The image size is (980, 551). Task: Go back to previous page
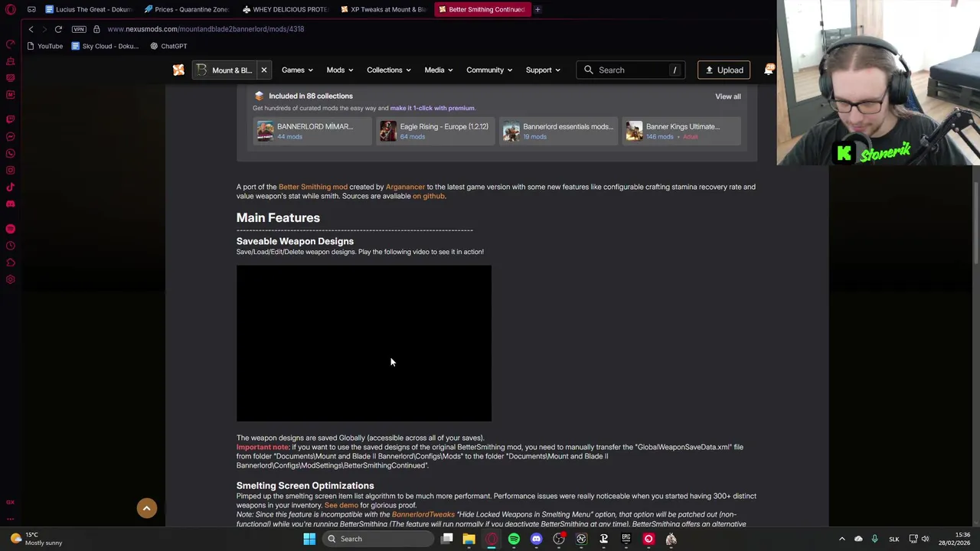pos(31,29)
